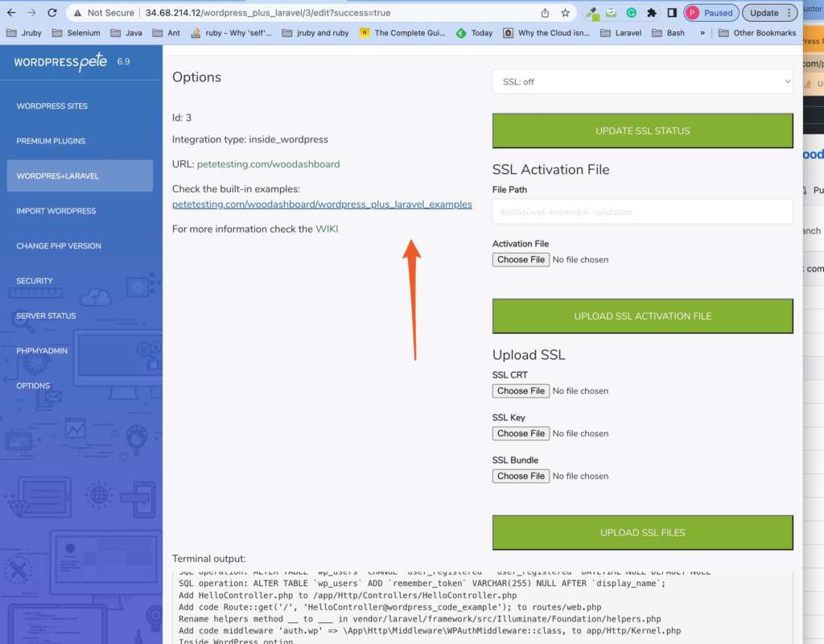Click the Grammarly green extension icon
824x644 pixels.
(x=632, y=13)
